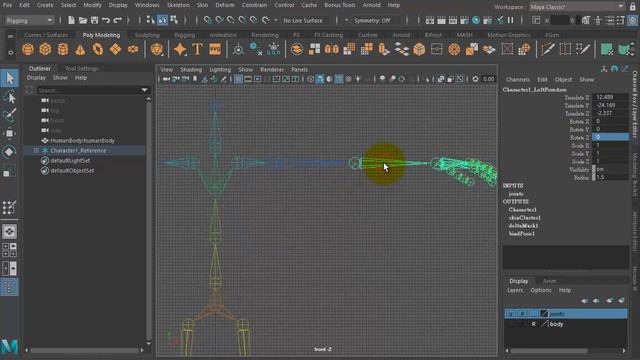The image size is (640, 360).
Task: Activate the Scale tool
Action: click(9, 171)
